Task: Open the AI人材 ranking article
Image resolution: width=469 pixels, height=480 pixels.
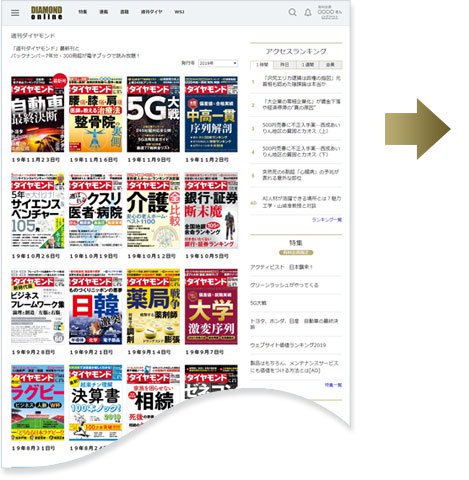Action: [301, 202]
